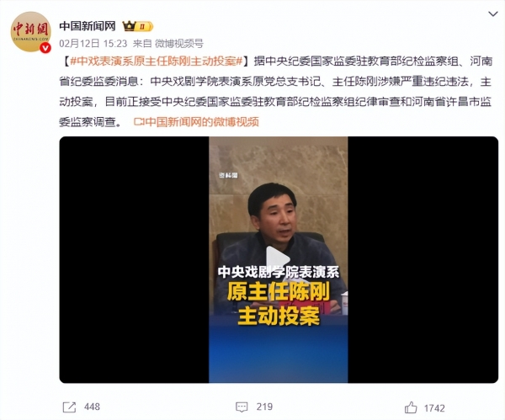Viewport: 505px width, 420px height.
Task: Open the 微博视频号 source link
Action: point(179,43)
